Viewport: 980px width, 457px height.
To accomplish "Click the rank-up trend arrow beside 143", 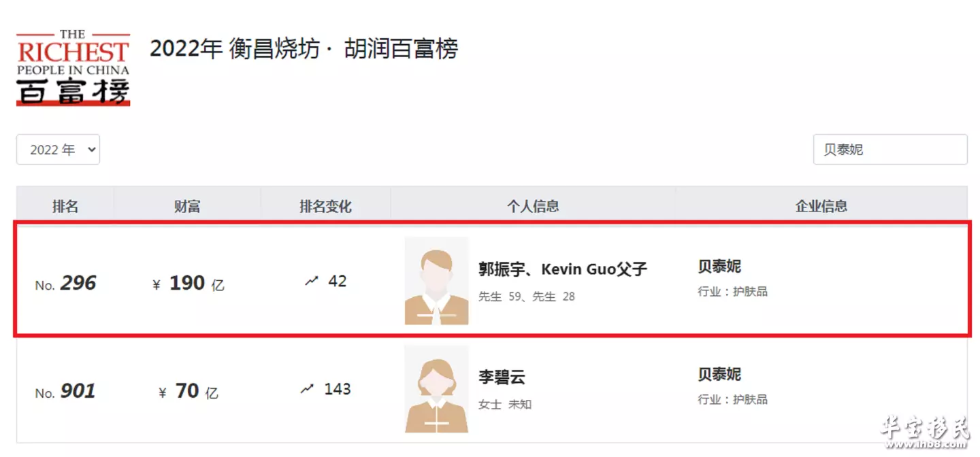I will click(308, 389).
